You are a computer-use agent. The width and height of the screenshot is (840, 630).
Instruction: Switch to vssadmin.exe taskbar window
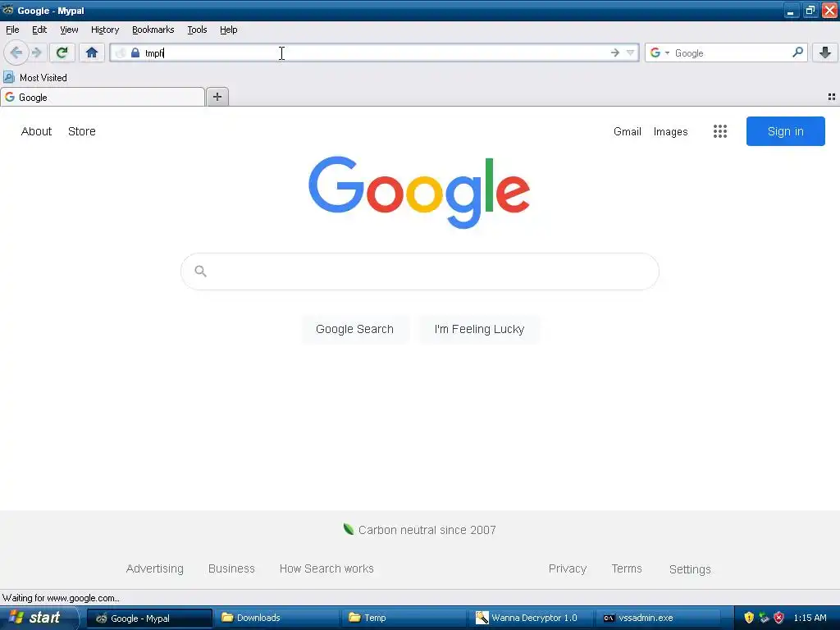click(x=660, y=618)
